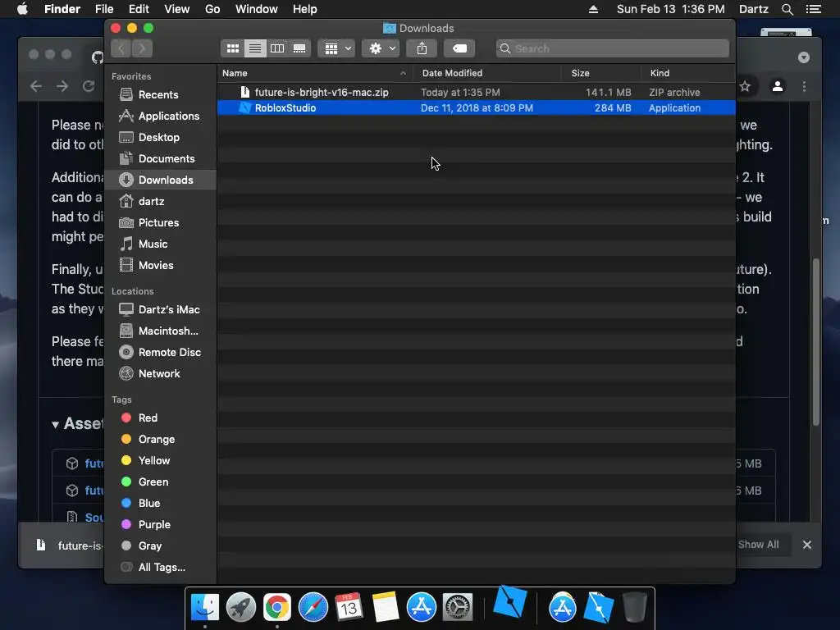Filter by the Blue tag
Viewport: 840px width, 630px height.
161,504
